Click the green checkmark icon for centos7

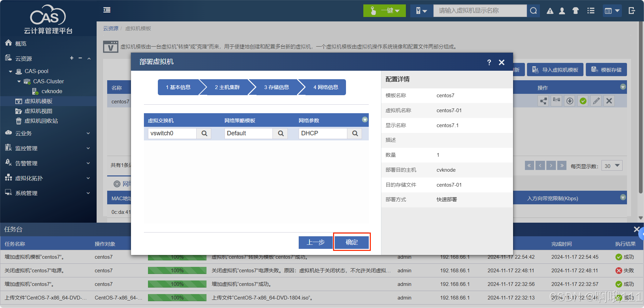click(x=583, y=101)
